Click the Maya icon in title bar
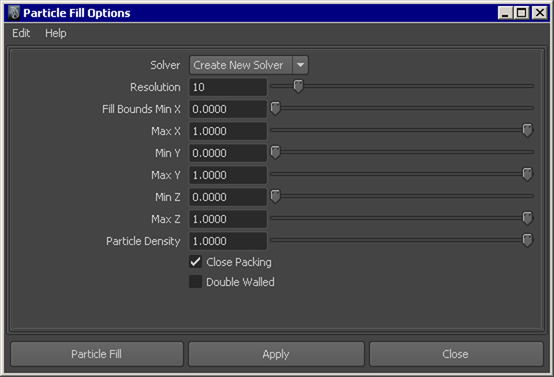 [x=14, y=13]
